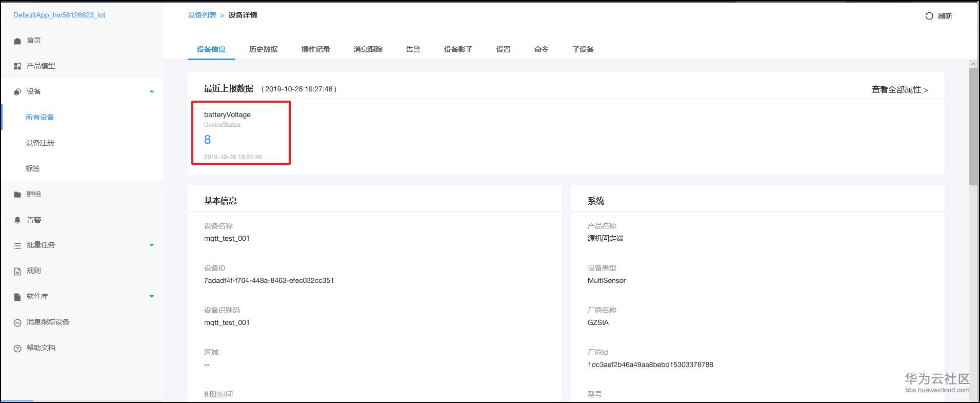This screenshot has width=980, height=403.
Task: Click the 消息跟踪设备 icon
Action: pyautogui.click(x=17, y=322)
